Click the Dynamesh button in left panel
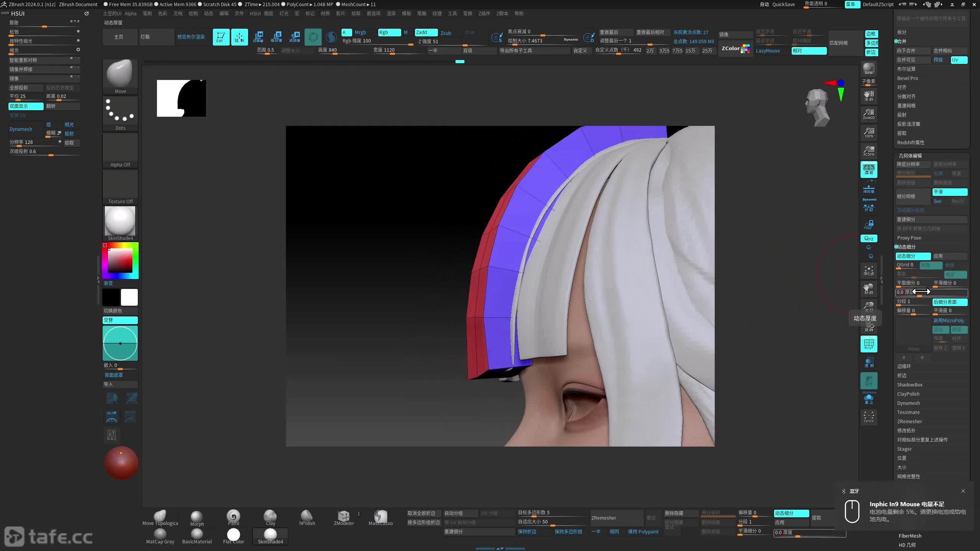 tap(25, 129)
